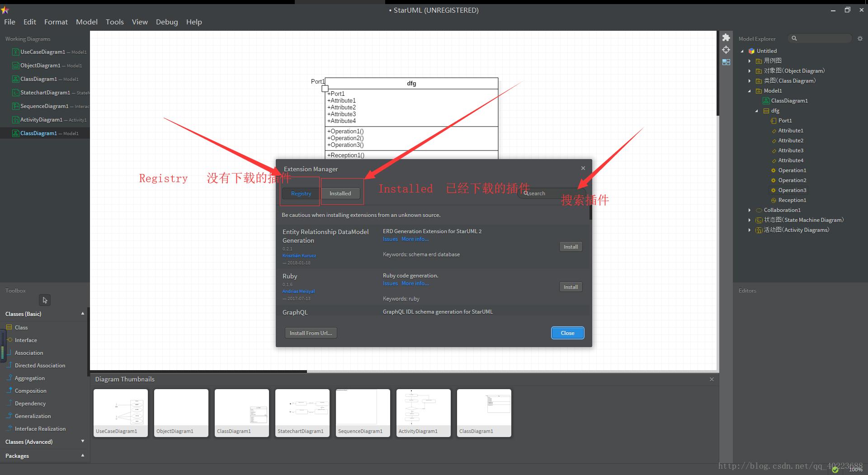This screenshot has width=868, height=475.
Task: Select the Dependency tool
Action: pyautogui.click(x=30, y=403)
